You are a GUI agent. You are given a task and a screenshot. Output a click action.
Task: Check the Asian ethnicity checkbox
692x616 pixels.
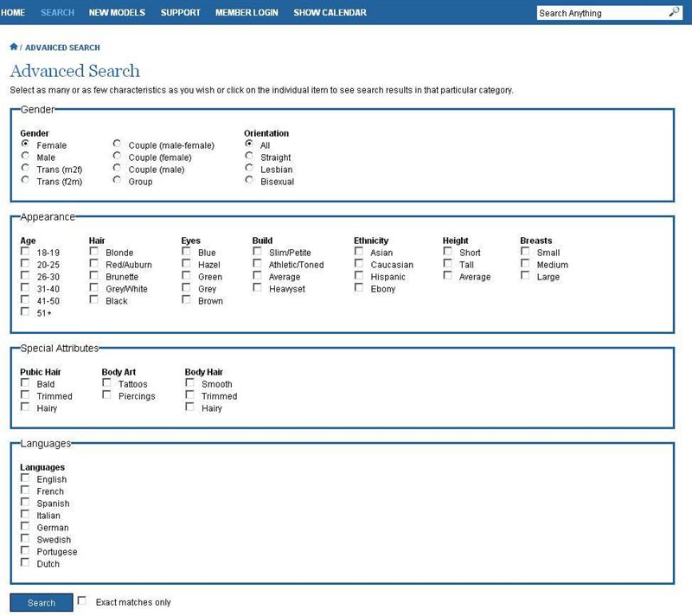pyautogui.click(x=359, y=251)
